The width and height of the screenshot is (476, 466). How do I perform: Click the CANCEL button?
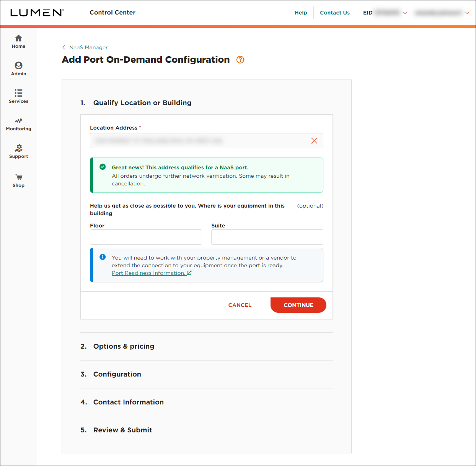pos(240,305)
